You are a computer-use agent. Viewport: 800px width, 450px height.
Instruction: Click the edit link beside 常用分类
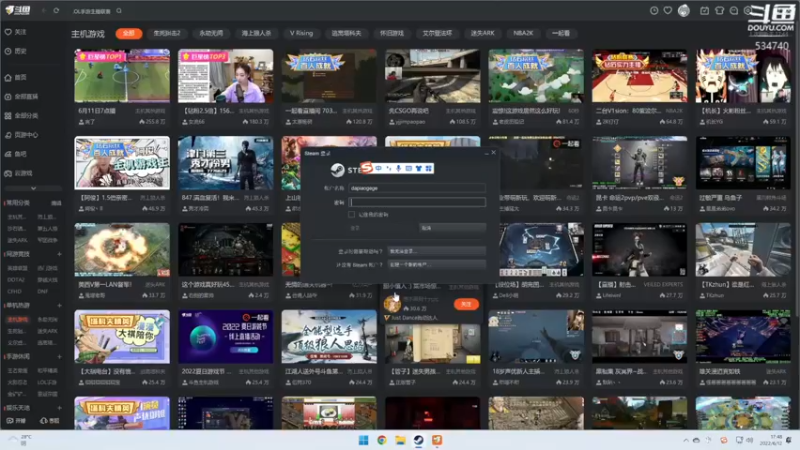(56, 203)
